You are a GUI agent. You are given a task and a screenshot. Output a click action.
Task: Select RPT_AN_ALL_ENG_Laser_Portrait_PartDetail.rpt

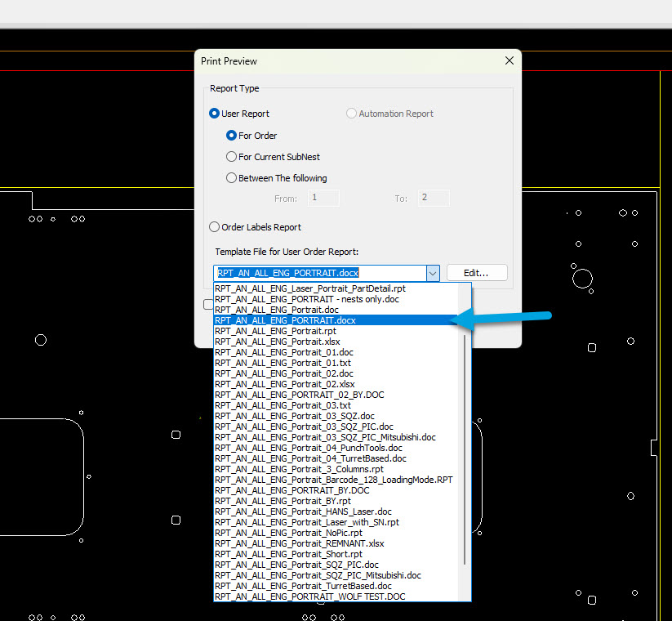(x=336, y=288)
